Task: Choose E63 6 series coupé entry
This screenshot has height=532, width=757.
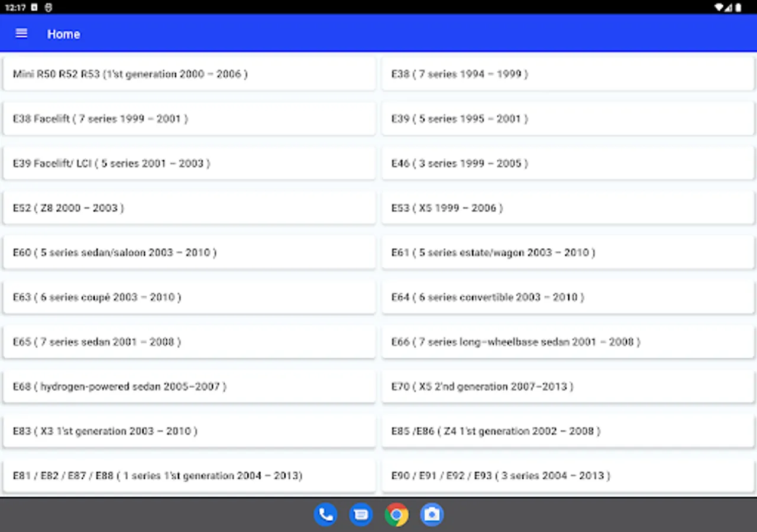Action: [189, 297]
